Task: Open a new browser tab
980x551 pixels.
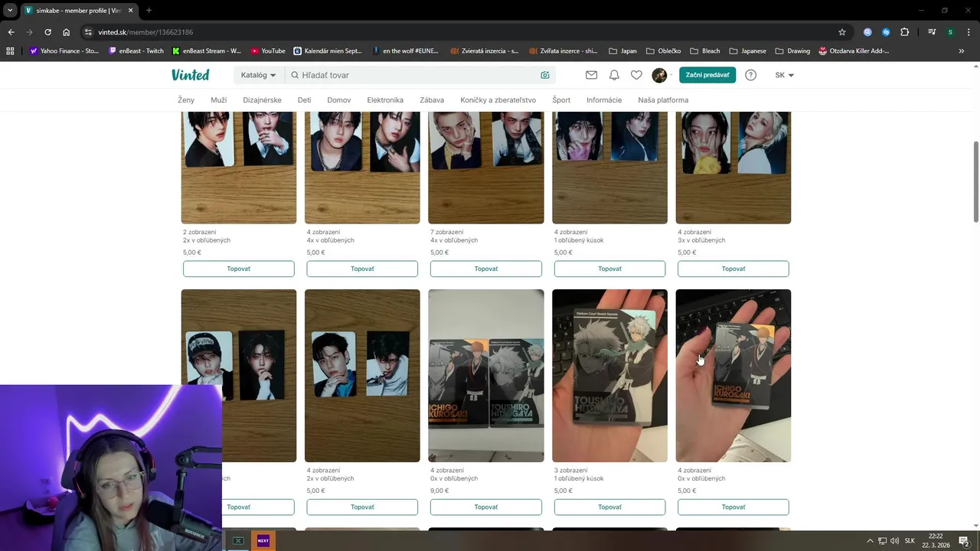Action: (149, 10)
